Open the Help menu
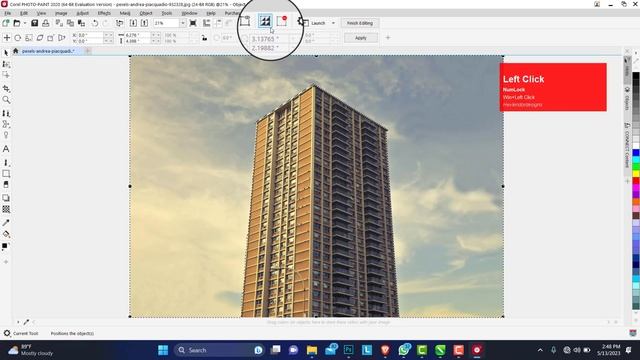 click(211, 13)
